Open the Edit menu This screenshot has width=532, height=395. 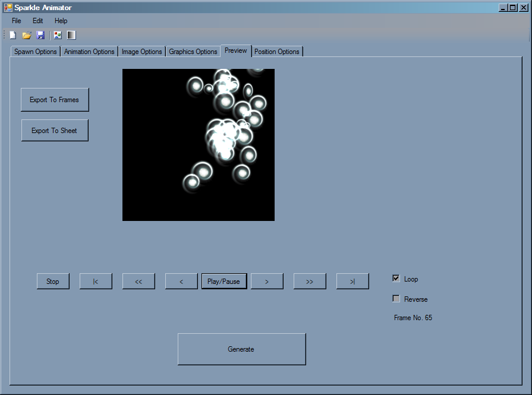[x=37, y=20]
